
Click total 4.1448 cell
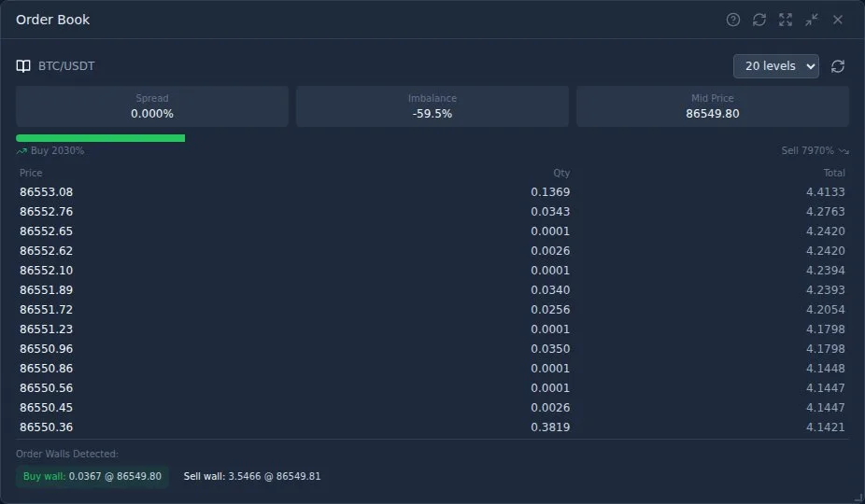coord(825,369)
